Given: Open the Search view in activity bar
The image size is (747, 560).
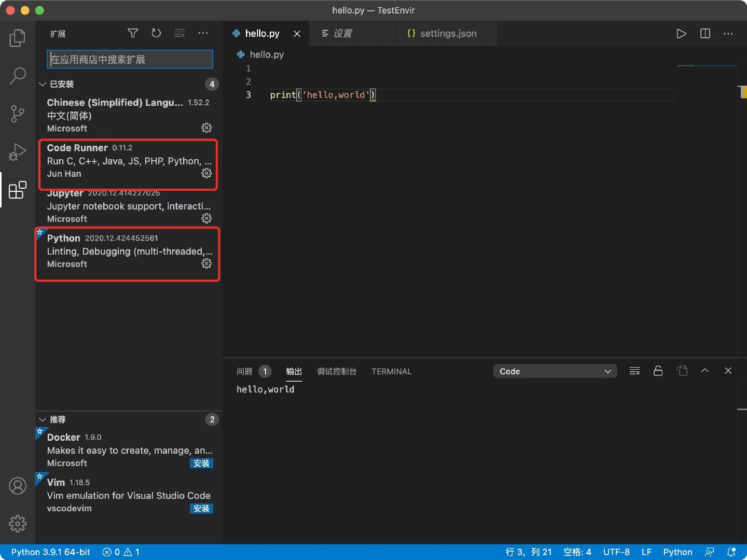Looking at the screenshot, I should 18,76.
